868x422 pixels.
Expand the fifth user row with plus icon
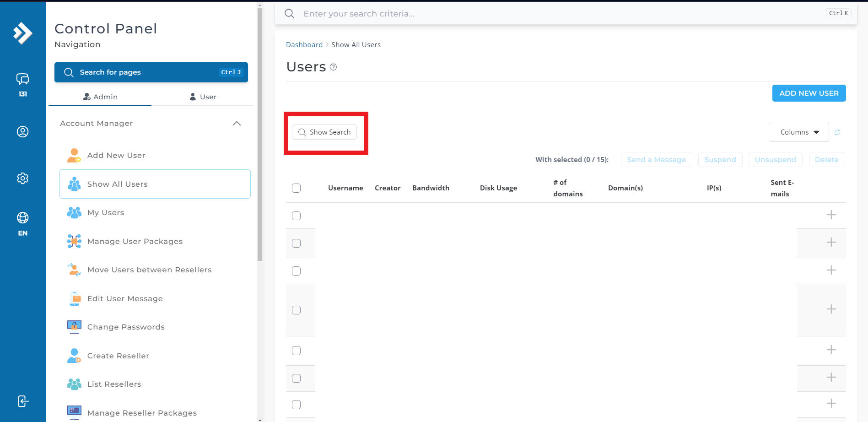click(x=831, y=350)
